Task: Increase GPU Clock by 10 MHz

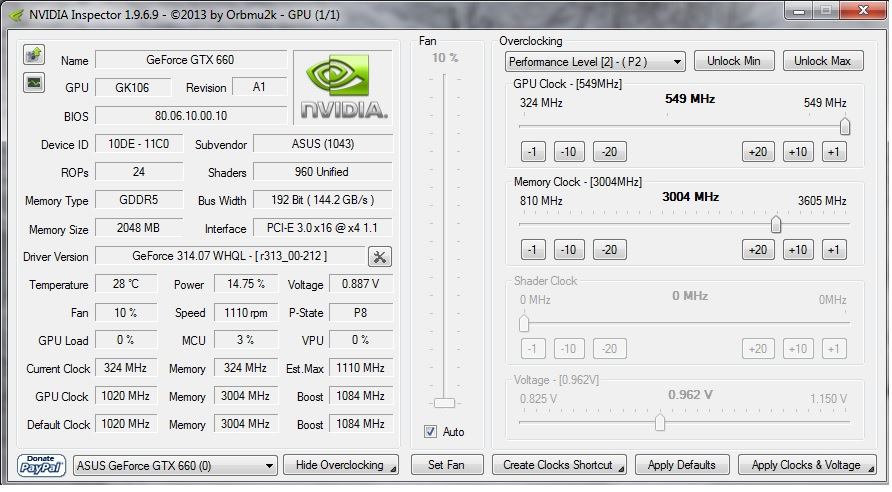Action: pyautogui.click(x=798, y=152)
